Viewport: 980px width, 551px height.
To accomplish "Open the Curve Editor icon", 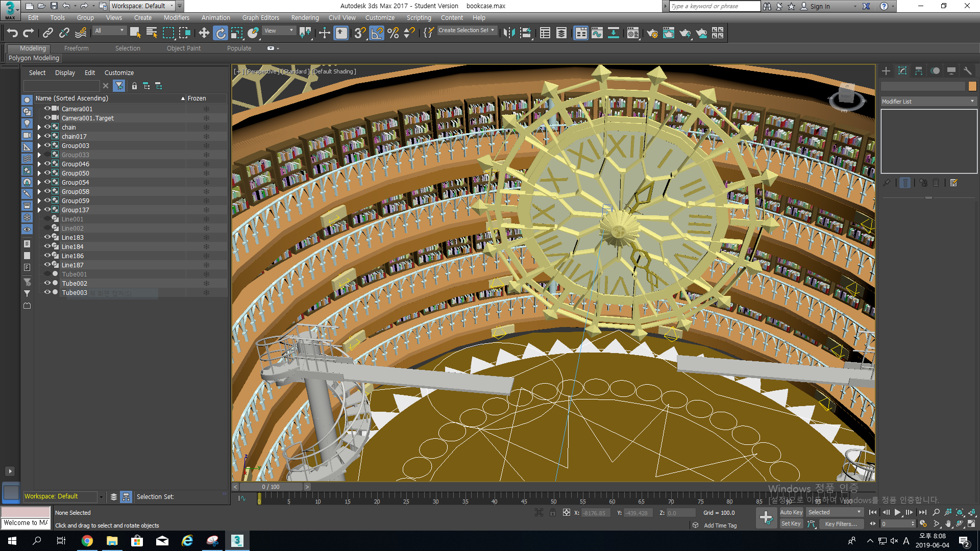I will pyautogui.click(x=597, y=33).
